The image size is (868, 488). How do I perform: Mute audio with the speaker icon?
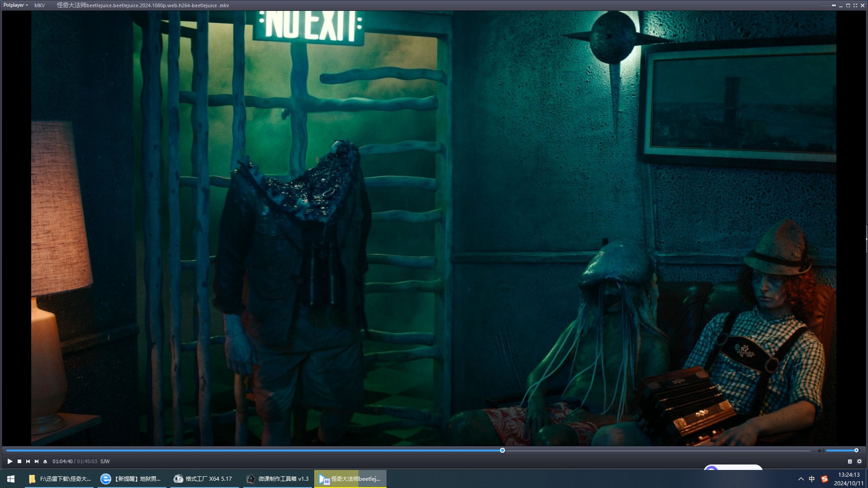pos(820,450)
